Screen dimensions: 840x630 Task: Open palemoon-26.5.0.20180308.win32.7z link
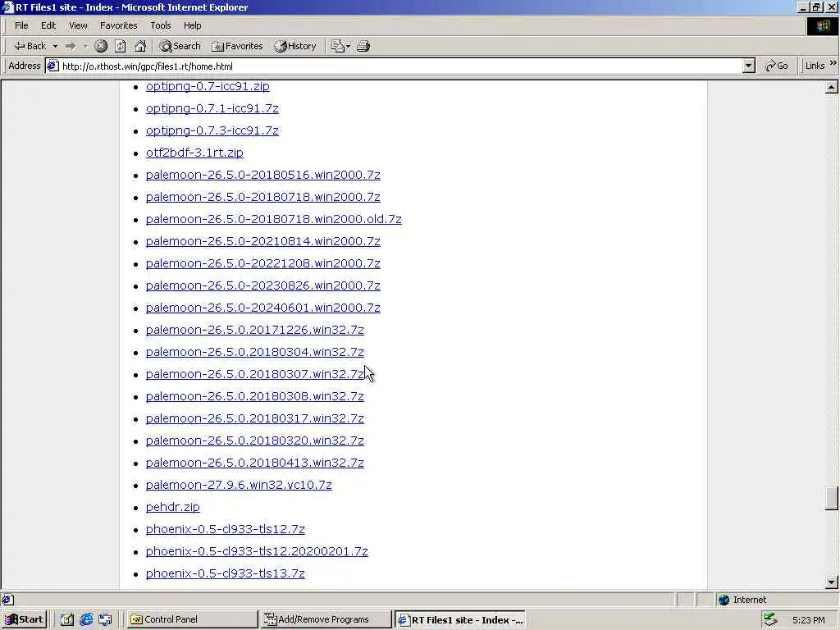click(x=255, y=396)
